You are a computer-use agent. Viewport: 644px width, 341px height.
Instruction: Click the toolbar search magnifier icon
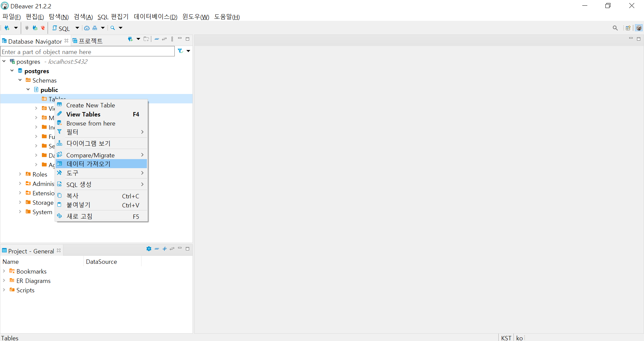tap(113, 28)
